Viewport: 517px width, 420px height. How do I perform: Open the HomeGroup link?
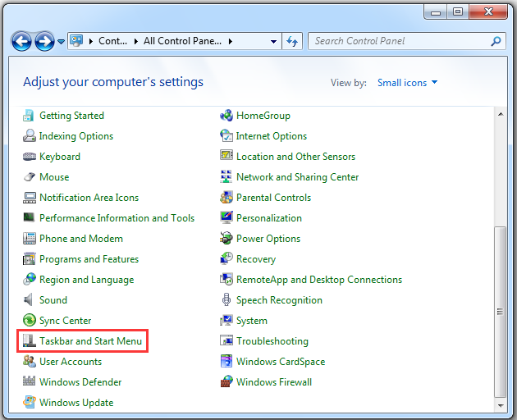pos(263,116)
